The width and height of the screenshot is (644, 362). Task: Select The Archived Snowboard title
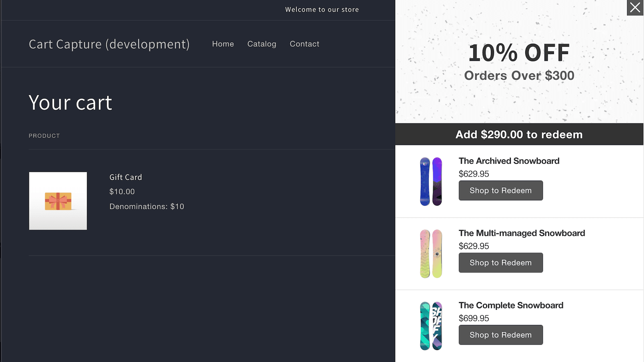tap(509, 161)
